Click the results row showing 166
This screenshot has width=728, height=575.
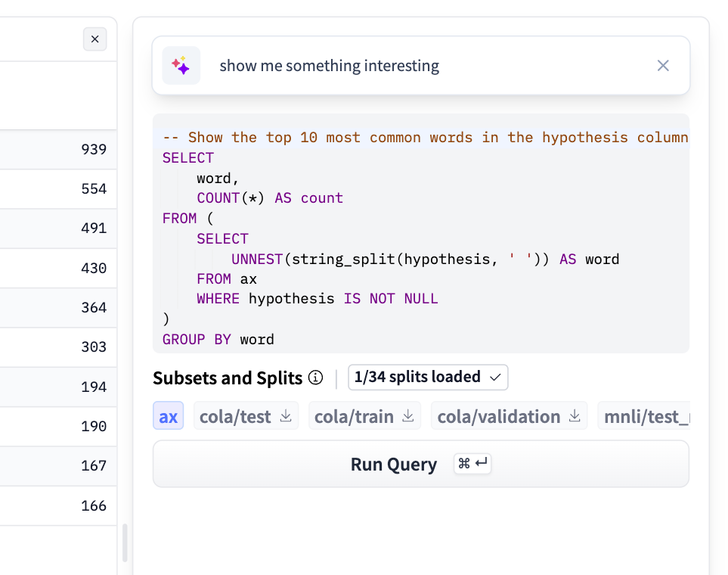(58, 505)
